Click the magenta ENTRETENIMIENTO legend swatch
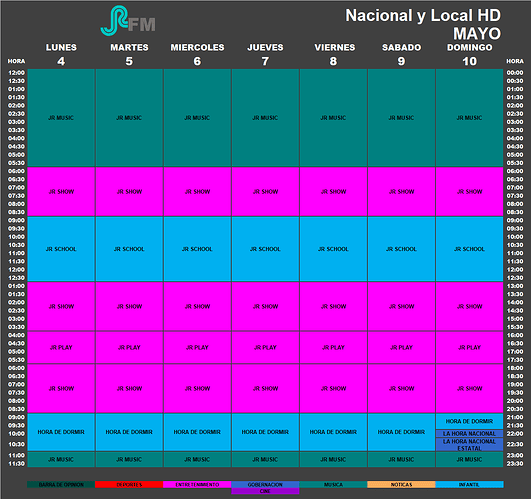The width and height of the screenshot is (531, 499). coord(197,484)
